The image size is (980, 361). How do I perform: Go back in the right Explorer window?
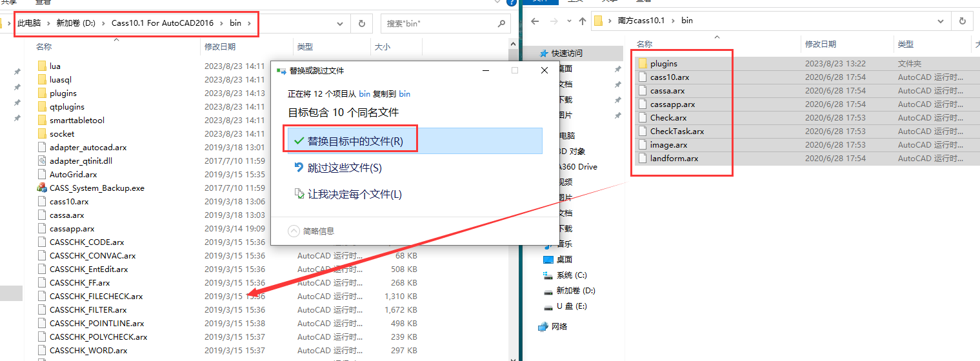coord(534,21)
